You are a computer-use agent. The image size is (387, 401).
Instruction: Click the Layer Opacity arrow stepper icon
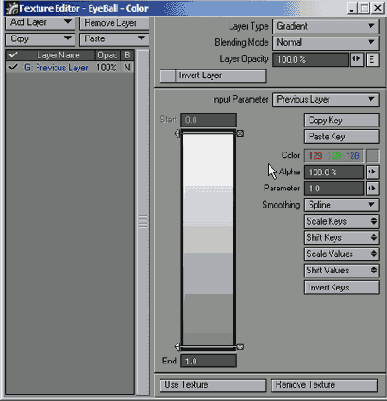tap(357, 59)
